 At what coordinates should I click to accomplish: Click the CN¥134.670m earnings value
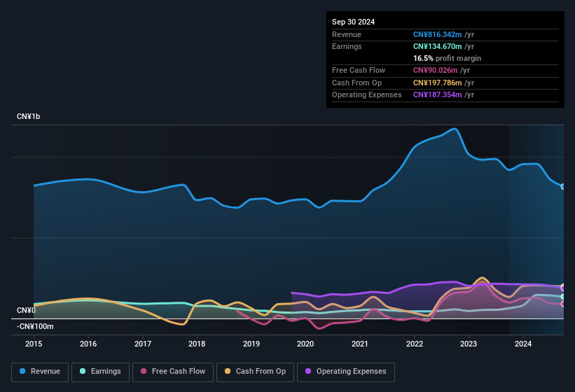tap(438, 46)
